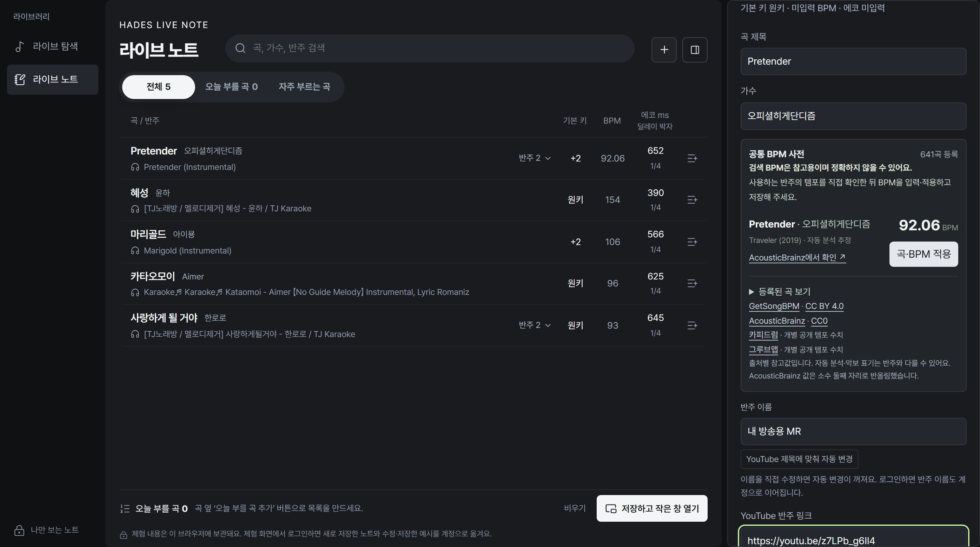The image size is (980, 547).
Task: Expand 등록된 곡 보기 disclosure
Action: pyautogui.click(x=780, y=291)
